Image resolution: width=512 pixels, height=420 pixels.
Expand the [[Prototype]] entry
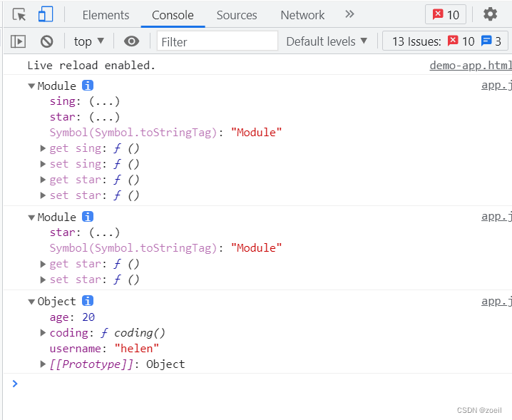tap(43, 364)
